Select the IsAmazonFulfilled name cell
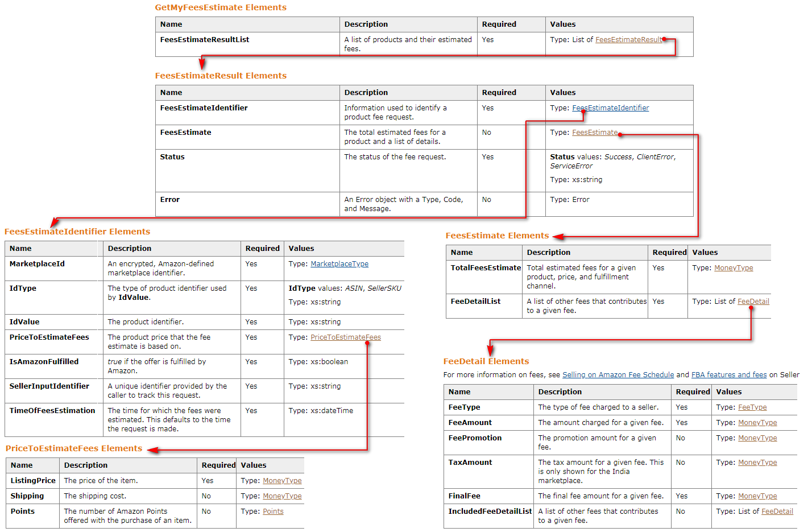The height and width of the screenshot is (532, 812). pyautogui.click(x=54, y=366)
